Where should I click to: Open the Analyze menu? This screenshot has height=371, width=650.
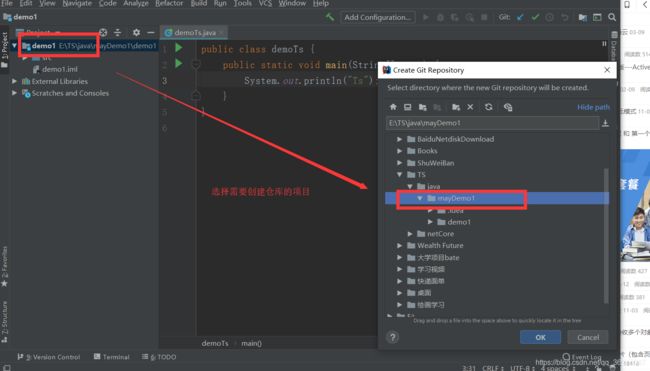pyautogui.click(x=136, y=4)
